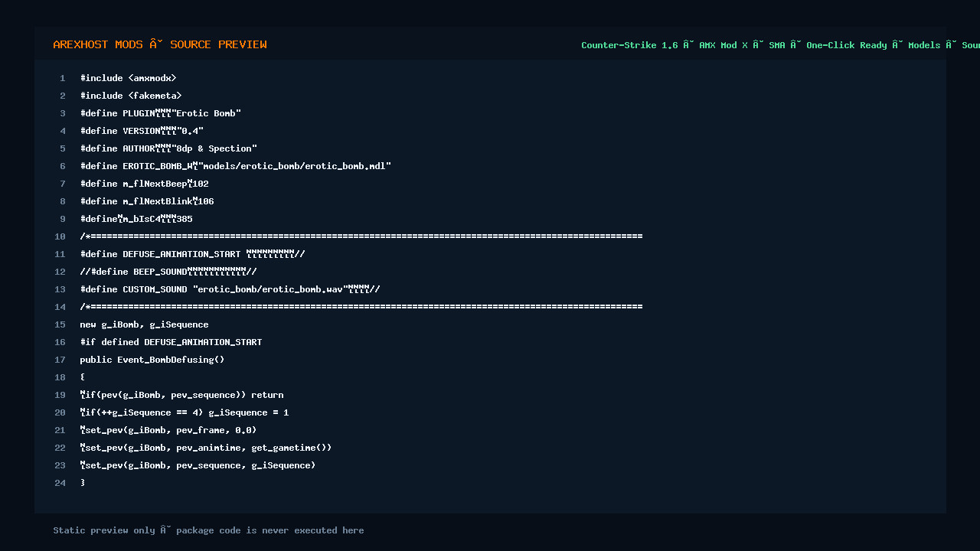Click the "Counter-Strike 1.6" text in the header
980x551 pixels.
click(x=629, y=45)
